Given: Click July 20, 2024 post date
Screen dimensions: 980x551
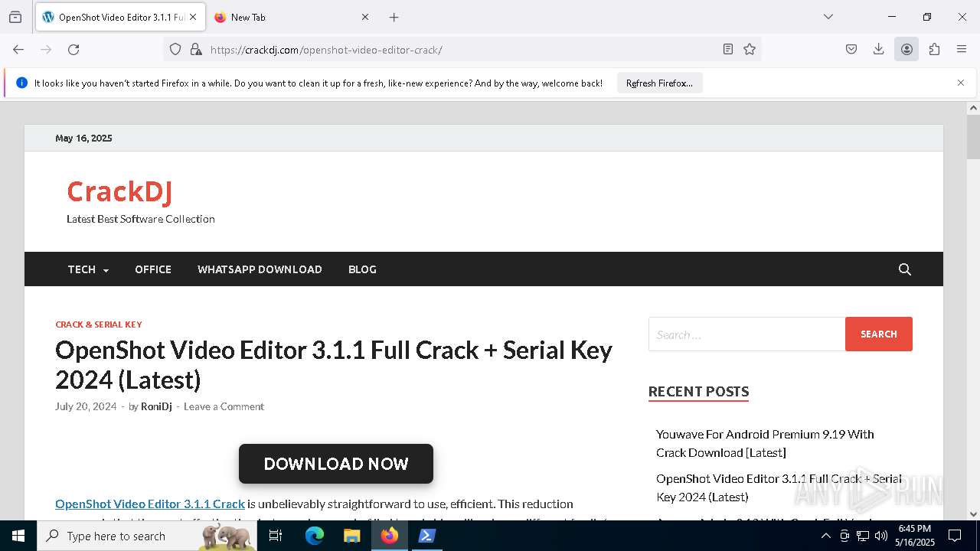Looking at the screenshot, I should (x=86, y=406).
